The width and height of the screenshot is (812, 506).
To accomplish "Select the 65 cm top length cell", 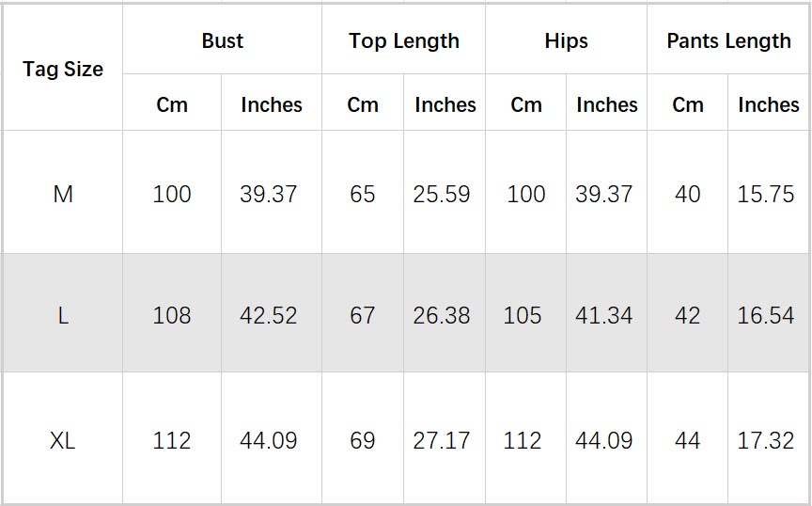I will 363,194.
